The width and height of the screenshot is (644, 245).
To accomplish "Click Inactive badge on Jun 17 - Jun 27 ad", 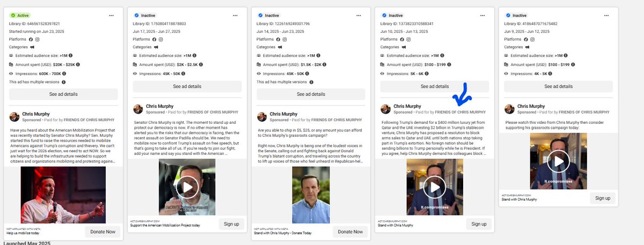I will 144,16.
